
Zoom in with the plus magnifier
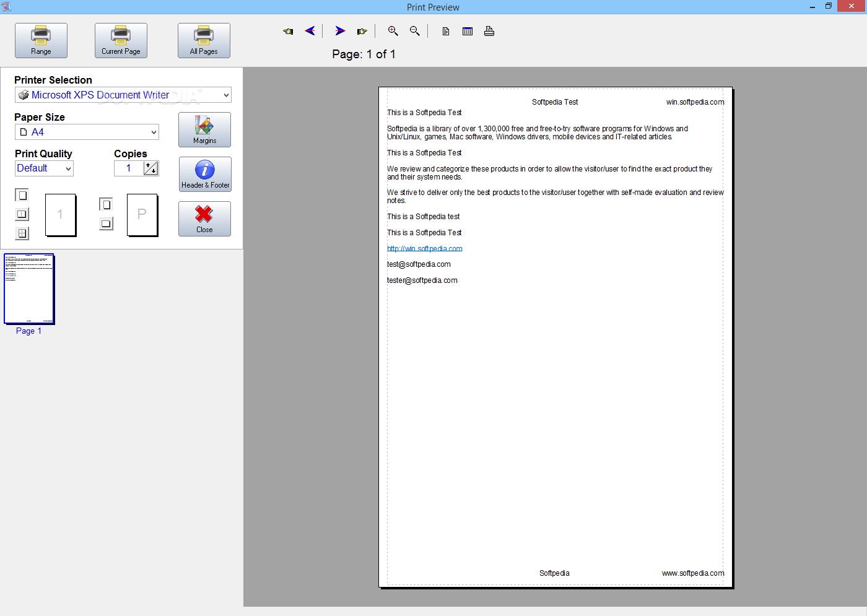click(x=393, y=31)
